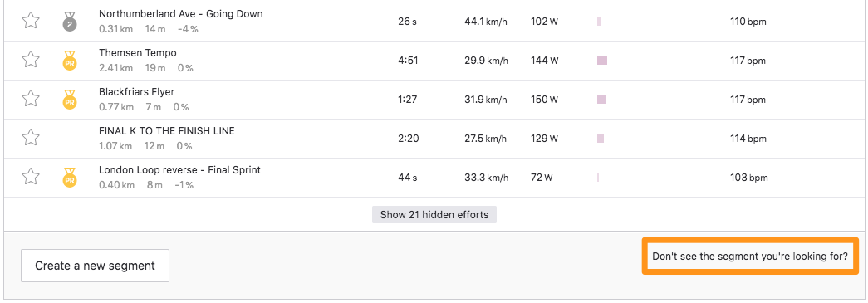Click the silver second-place medal icon
Image resolution: width=868 pixels, height=303 pixels.
(70, 21)
